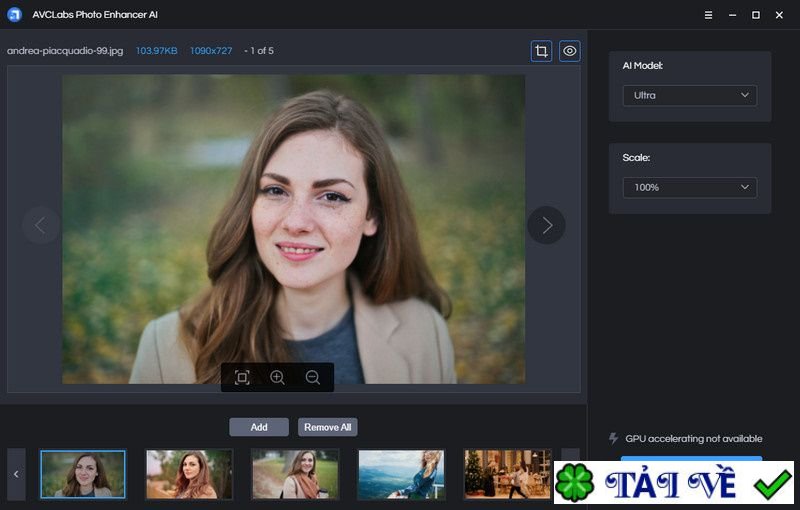The height and width of the screenshot is (510, 800).
Task: Click the Add button
Action: [259, 427]
